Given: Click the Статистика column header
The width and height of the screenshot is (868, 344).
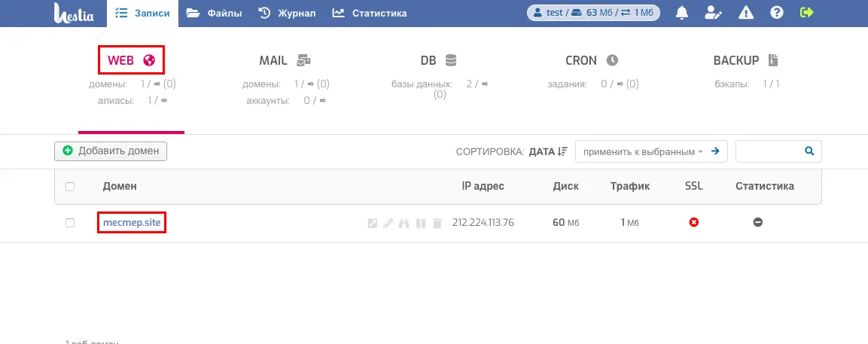Looking at the screenshot, I should click(x=764, y=186).
